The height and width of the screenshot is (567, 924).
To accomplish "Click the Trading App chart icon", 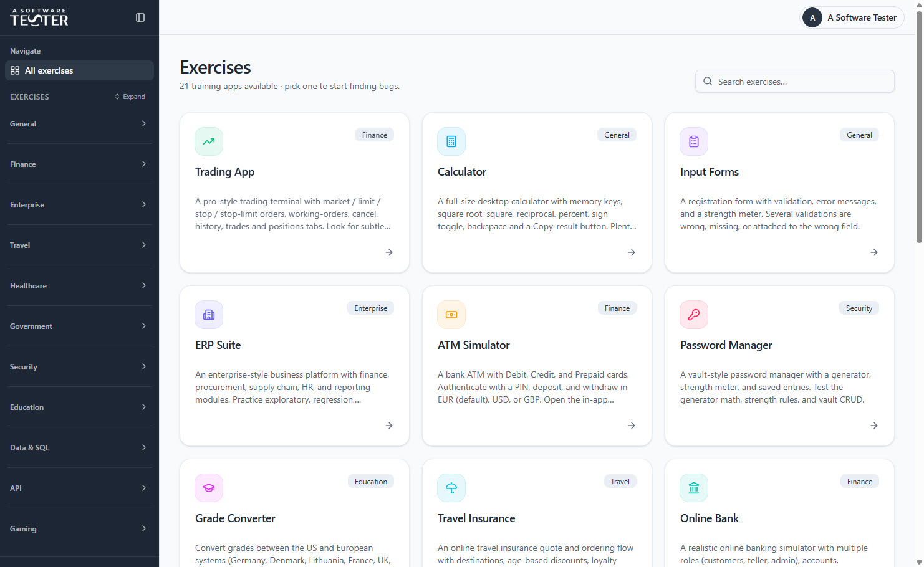I will pyautogui.click(x=209, y=141).
